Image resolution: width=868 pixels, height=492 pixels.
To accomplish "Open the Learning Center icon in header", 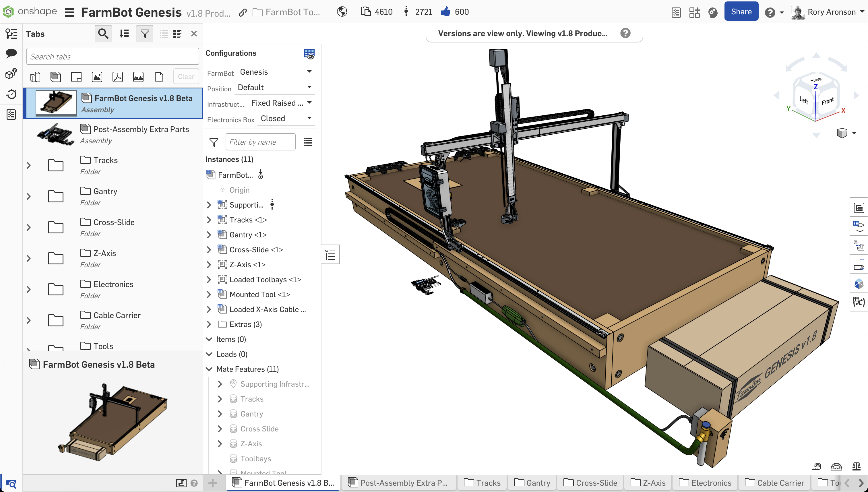I will pyautogui.click(x=713, y=13).
